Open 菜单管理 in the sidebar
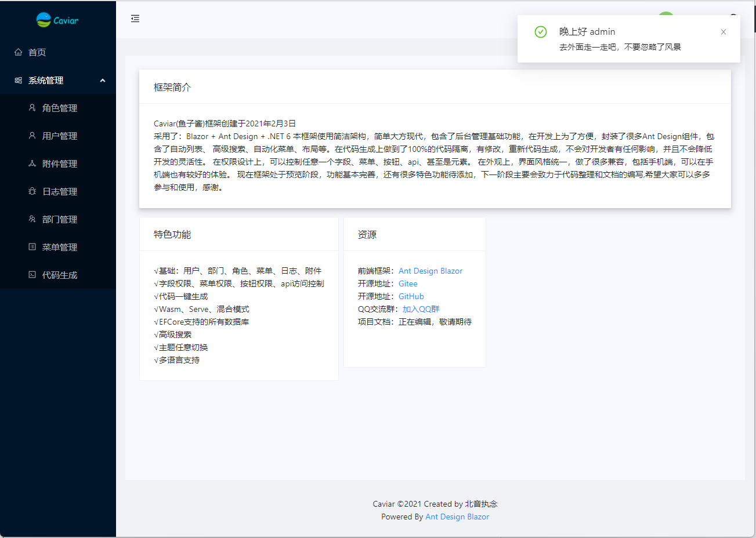This screenshot has width=756, height=538. 58,247
